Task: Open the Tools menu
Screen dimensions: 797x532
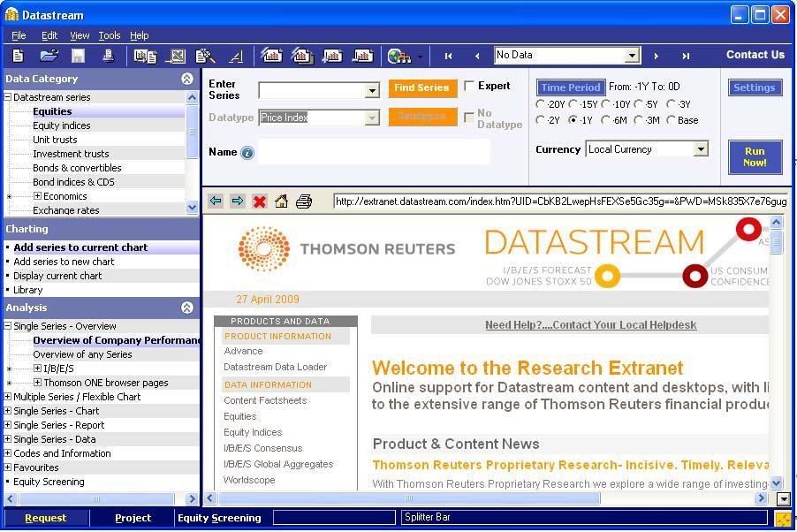Action: [x=110, y=35]
